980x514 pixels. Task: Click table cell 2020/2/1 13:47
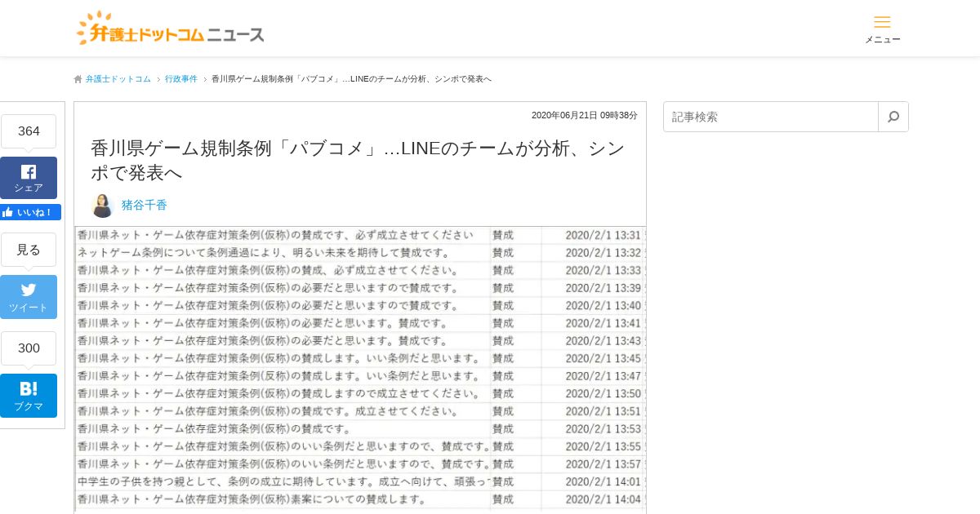(x=603, y=376)
